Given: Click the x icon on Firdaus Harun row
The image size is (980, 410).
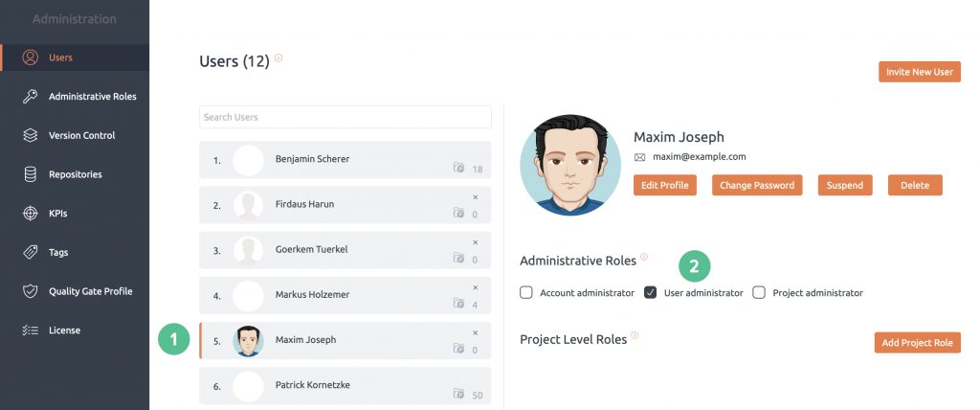Looking at the screenshot, I should click(475, 197).
